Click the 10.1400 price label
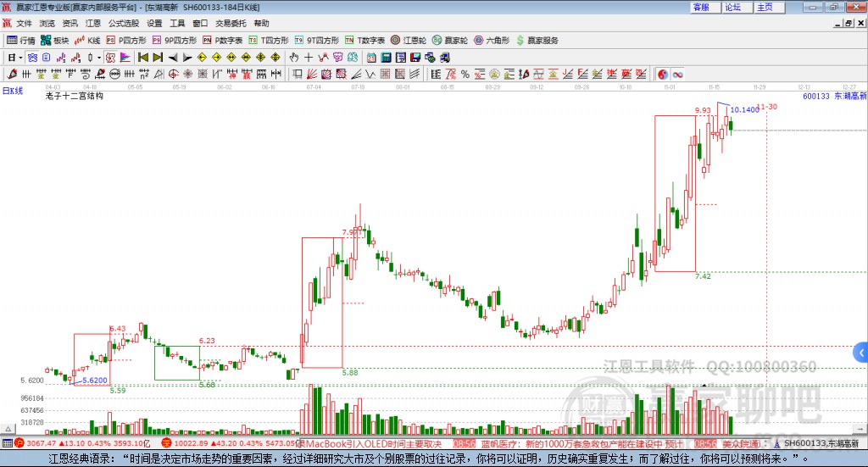This screenshot has width=868, height=467. tap(744, 109)
